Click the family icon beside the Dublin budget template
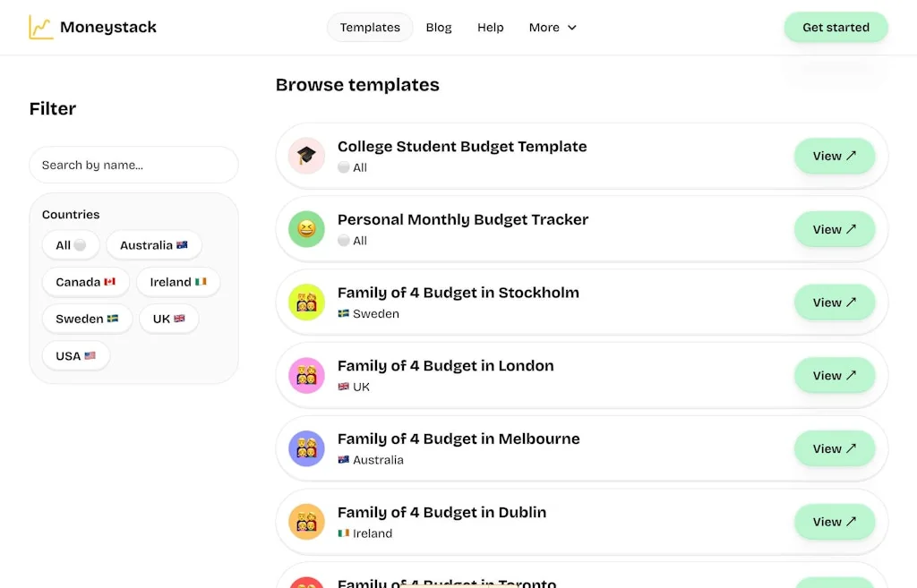 (x=306, y=522)
